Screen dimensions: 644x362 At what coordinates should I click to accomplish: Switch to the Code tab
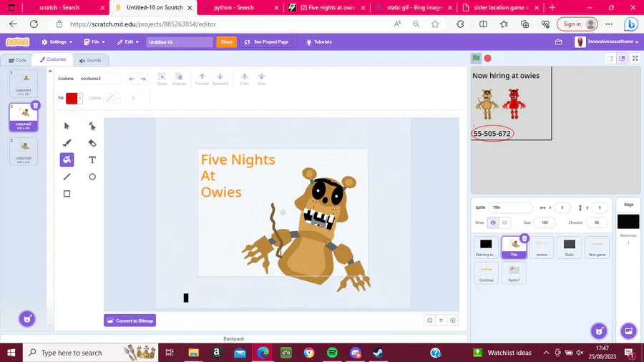point(17,60)
